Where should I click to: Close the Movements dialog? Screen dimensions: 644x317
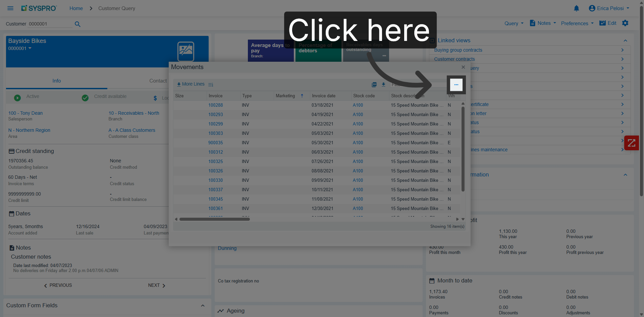pos(463,67)
